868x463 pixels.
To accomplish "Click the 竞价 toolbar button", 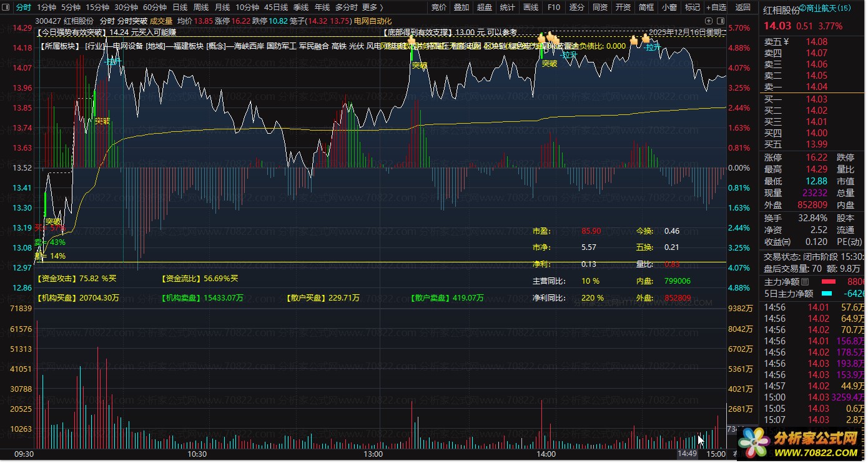I will pos(439,7).
